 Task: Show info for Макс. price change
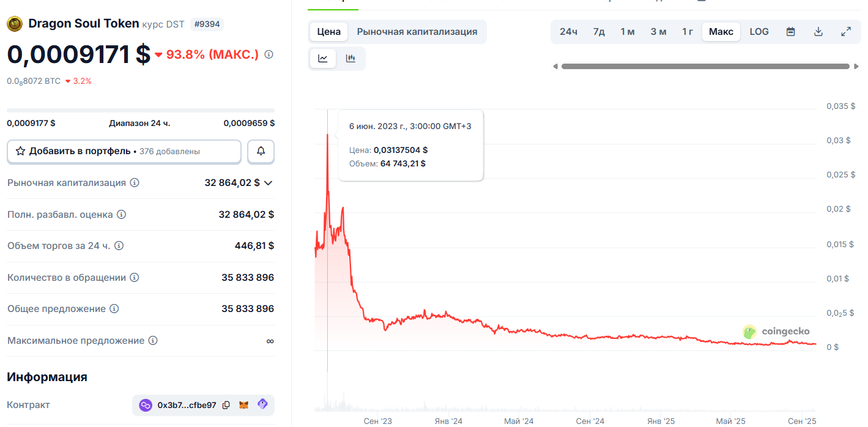click(x=269, y=54)
